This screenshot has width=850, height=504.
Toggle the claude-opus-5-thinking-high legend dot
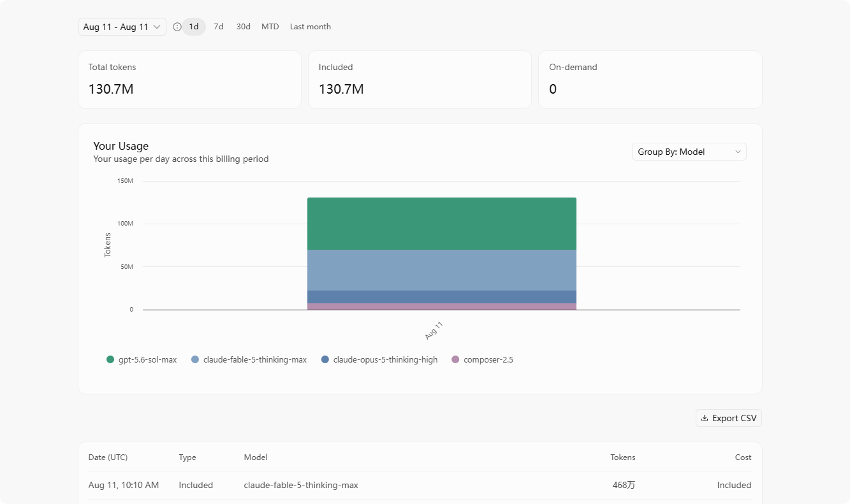click(x=325, y=359)
